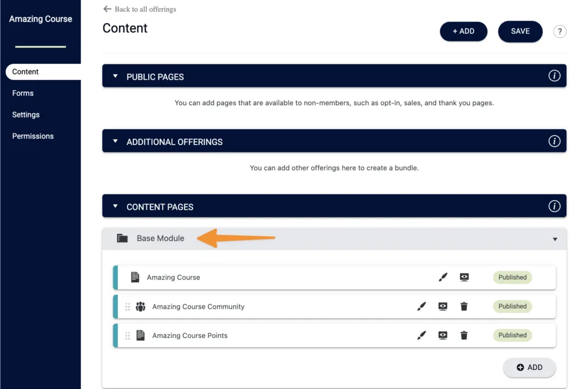Click the ADD button below the Base Module list
The width and height of the screenshot is (588, 389).
pyautogui.click(x=529, y=367)
